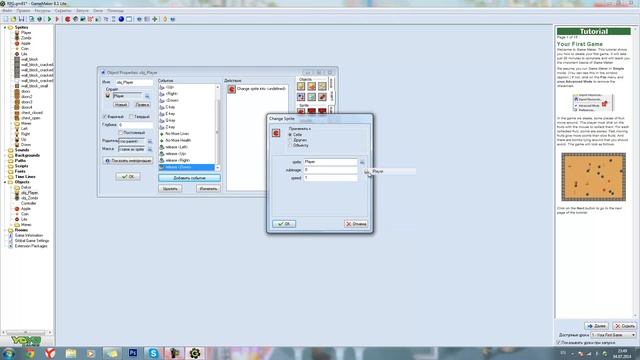Viewport: 640px width, 360px height.
Task: Click the resource tree horizontal scrollbar
Action: (27, 332)
